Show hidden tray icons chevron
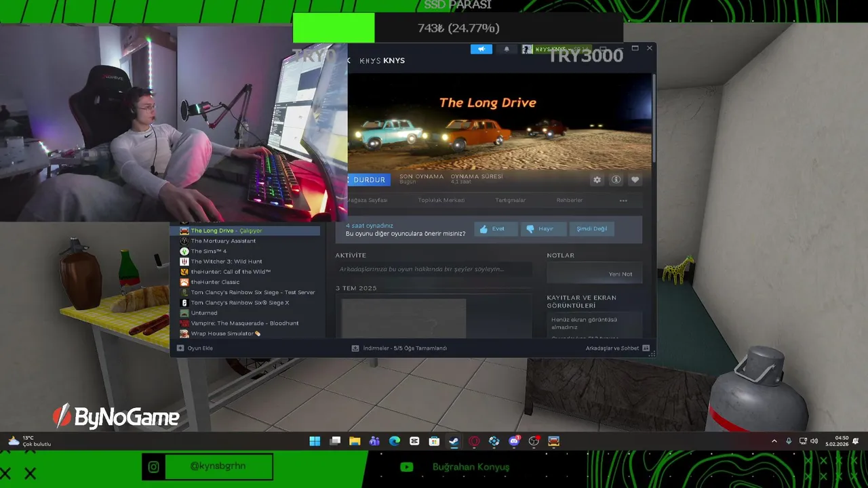 click(774, 441)
